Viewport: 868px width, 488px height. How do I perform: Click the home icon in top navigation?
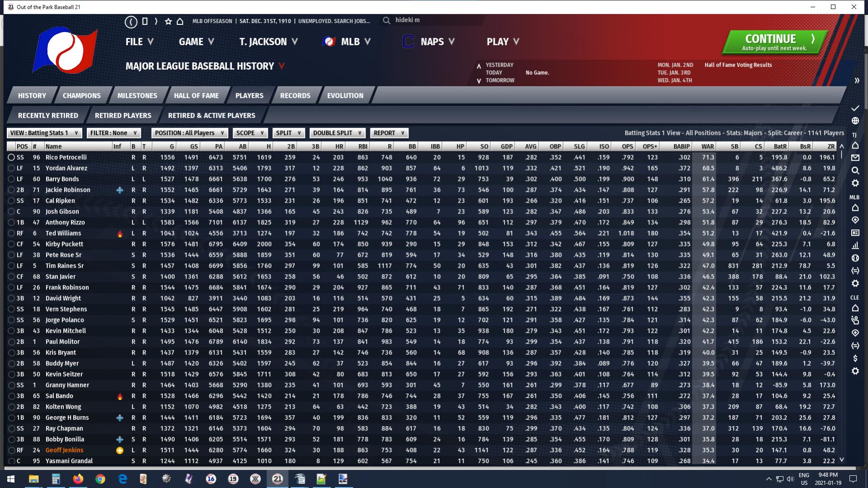pos(180,21)
